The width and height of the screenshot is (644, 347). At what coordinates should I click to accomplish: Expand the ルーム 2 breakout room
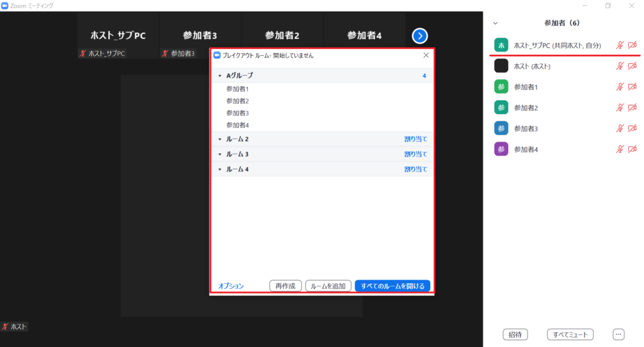pos(219,139)
